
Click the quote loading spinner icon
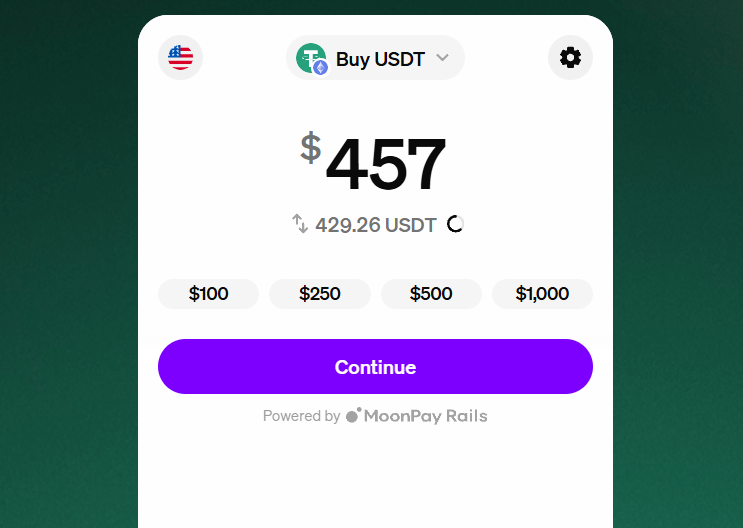(455, 224)
